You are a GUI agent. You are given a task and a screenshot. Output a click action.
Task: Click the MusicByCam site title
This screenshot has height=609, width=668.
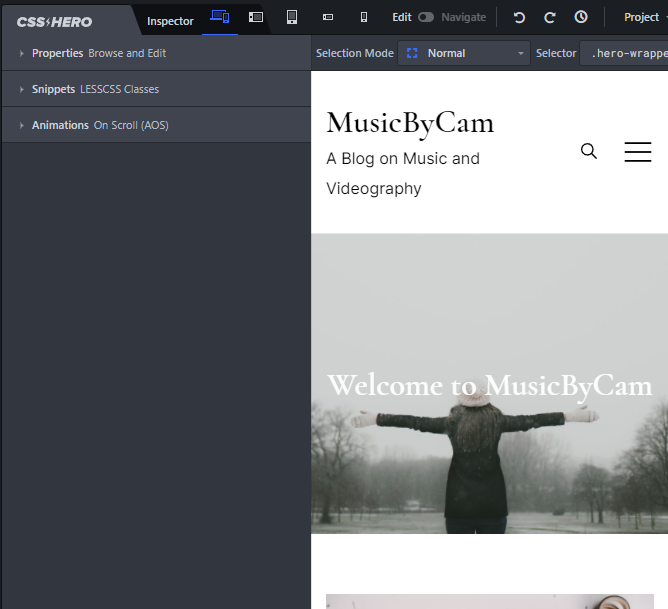point(410,123)
